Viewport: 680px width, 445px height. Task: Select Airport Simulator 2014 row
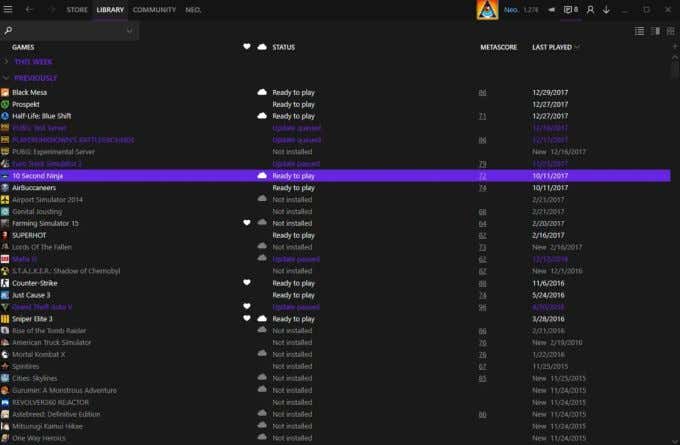tap(335, 200)
